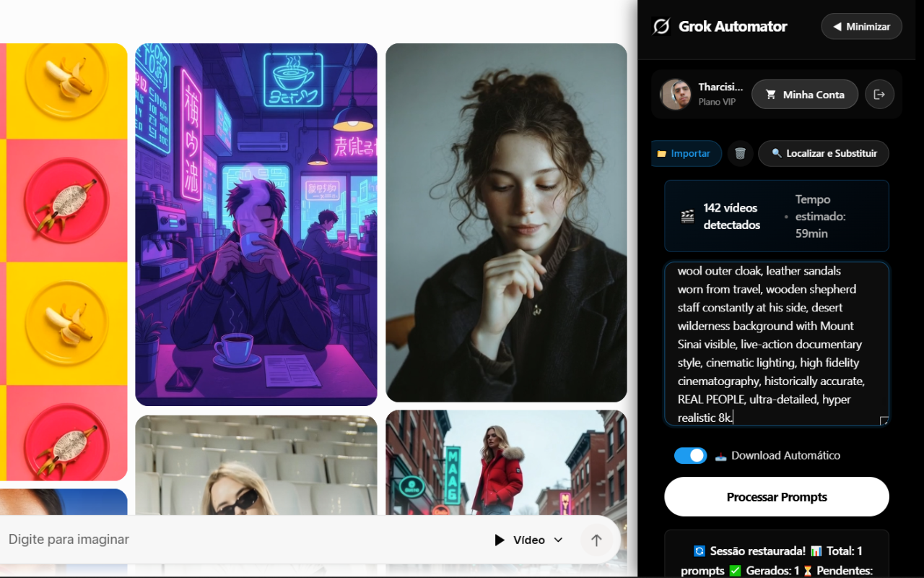
Task: Click the Importar button
Action: (686, 153)
